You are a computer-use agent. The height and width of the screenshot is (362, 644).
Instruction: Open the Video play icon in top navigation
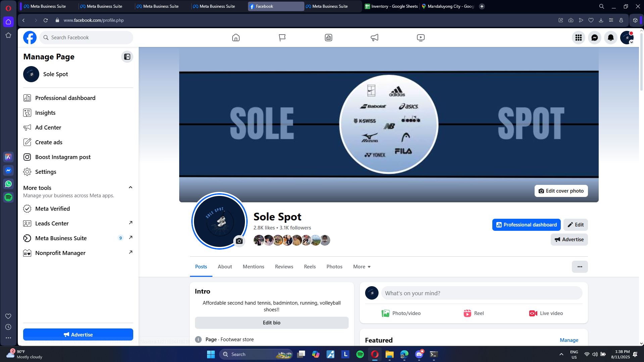tap(421, 38)
